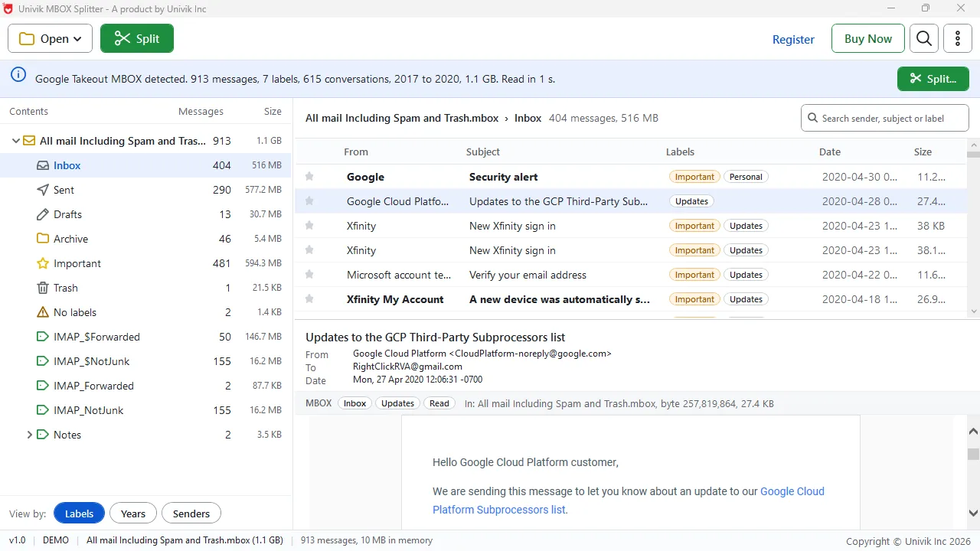Click the Read tag in the preview header
This screenshot has width=980, height=551.
(439, 403)
